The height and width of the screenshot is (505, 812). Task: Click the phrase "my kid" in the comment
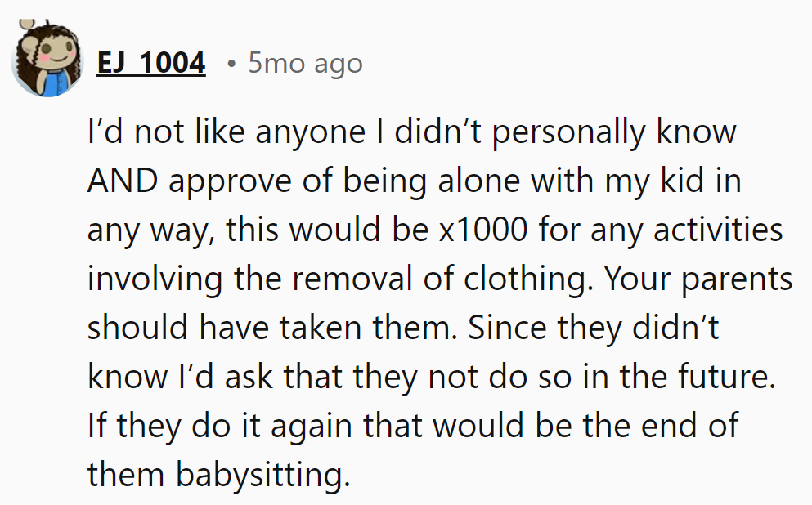(x=660, y=181)
